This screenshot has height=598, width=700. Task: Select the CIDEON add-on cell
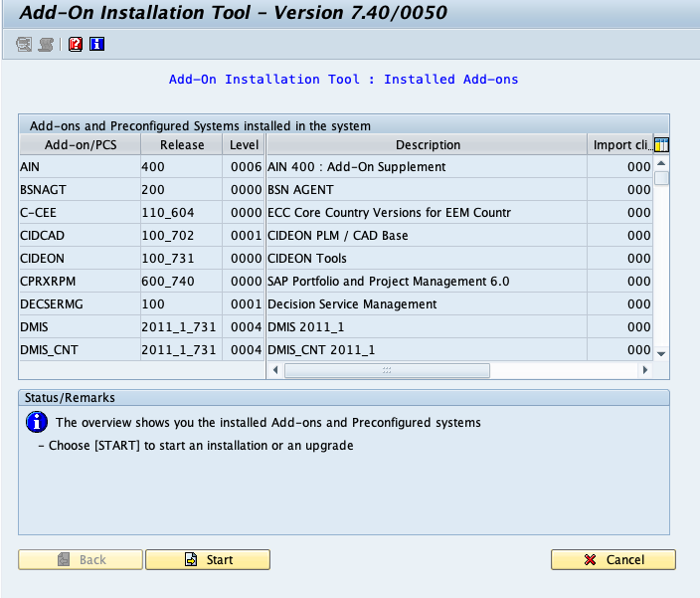point(81,258)
